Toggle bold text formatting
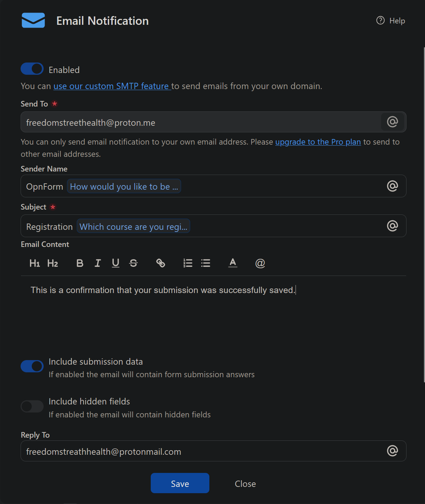 (80, 263)
